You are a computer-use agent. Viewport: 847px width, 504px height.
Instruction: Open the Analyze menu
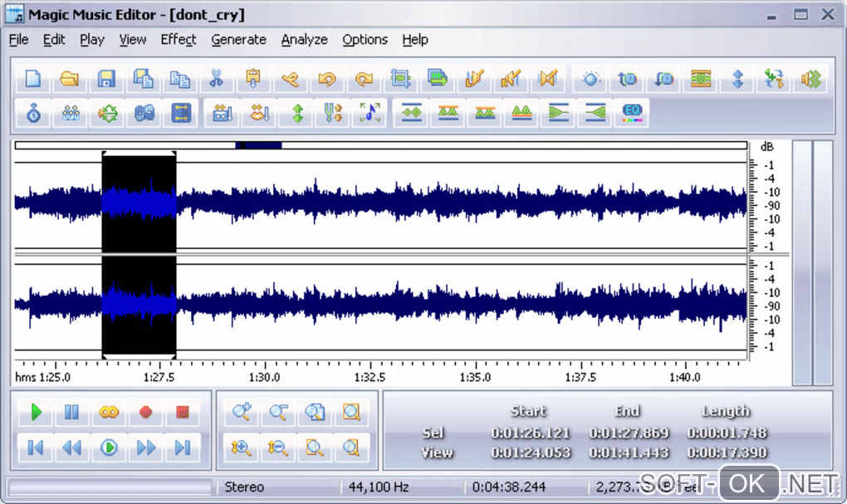click(304, 39)
